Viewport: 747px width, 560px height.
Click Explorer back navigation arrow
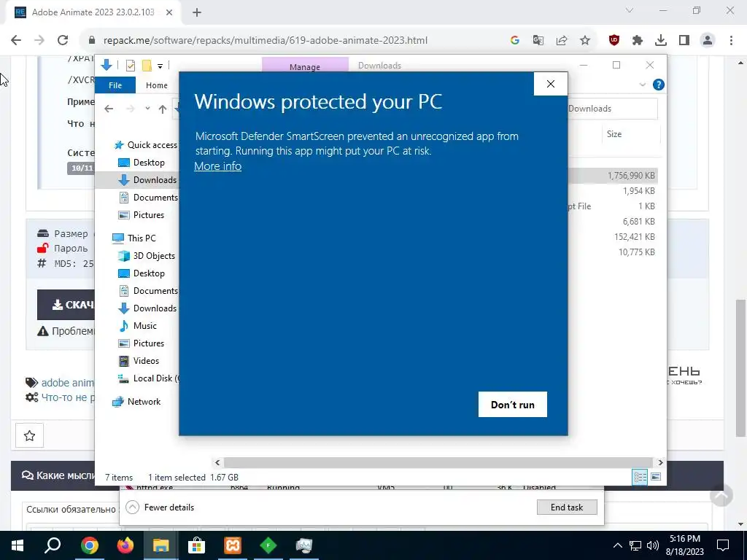[109, 109]
